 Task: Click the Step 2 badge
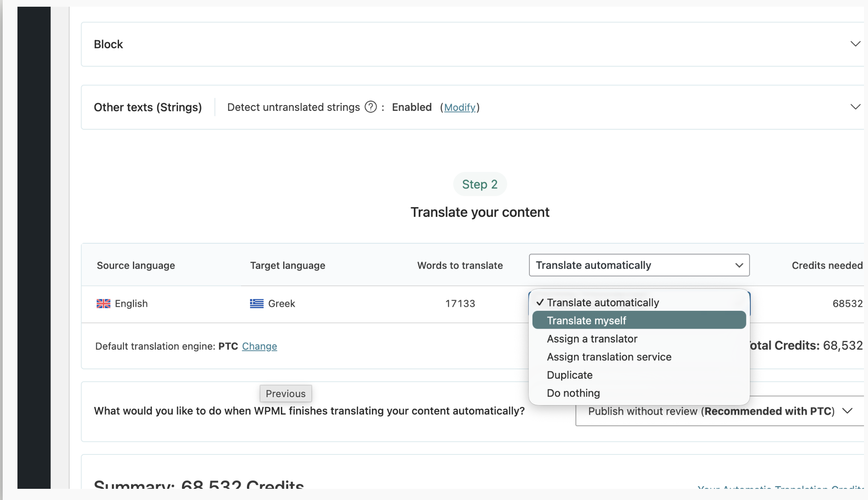(x=480, y=184)
